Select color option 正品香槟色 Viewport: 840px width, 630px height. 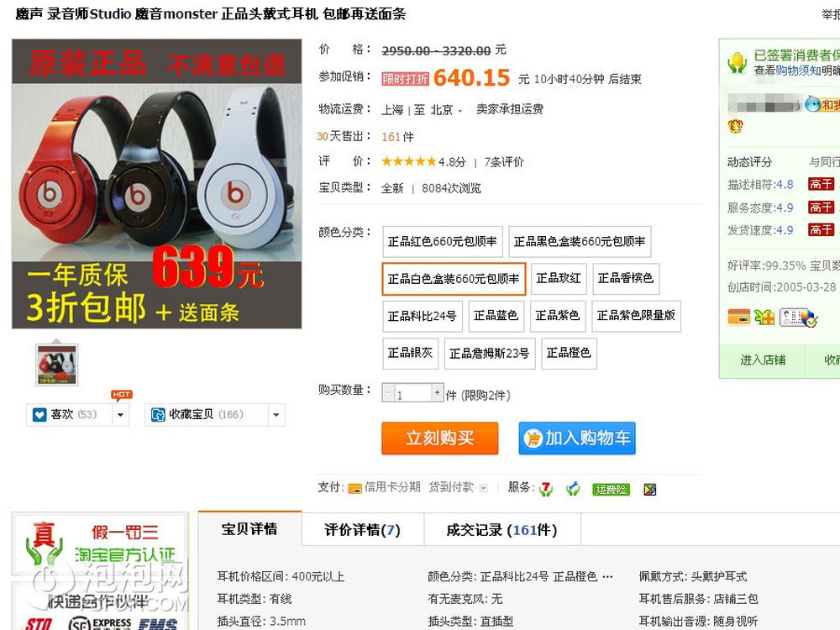point(626,279)
